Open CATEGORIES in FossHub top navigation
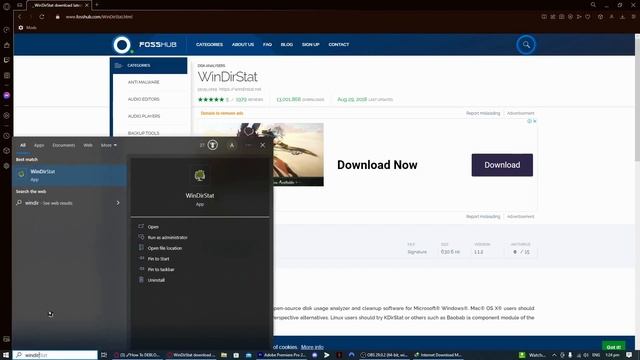Viewport: 640px width, 360px height. (209, 44)
